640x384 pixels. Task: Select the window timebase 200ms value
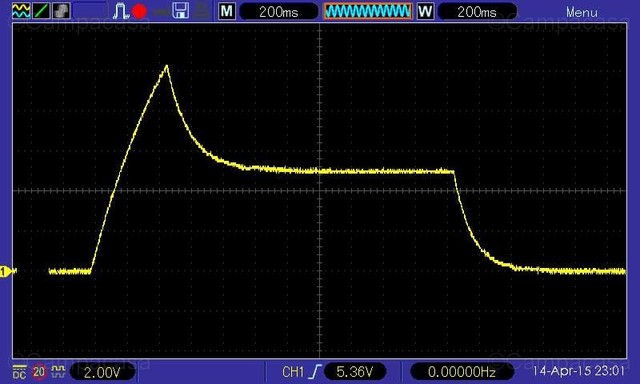coord(477,11)
